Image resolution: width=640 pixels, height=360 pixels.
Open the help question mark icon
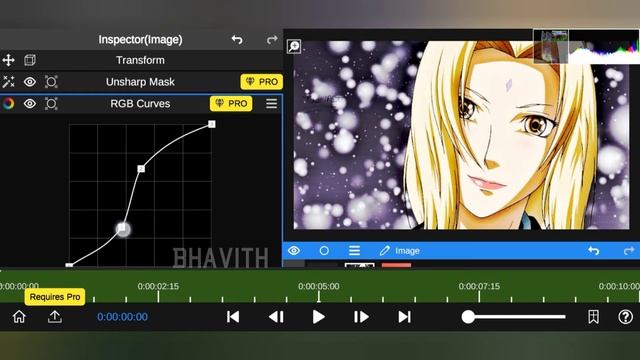pyautogui.click(x=625, y=317)
